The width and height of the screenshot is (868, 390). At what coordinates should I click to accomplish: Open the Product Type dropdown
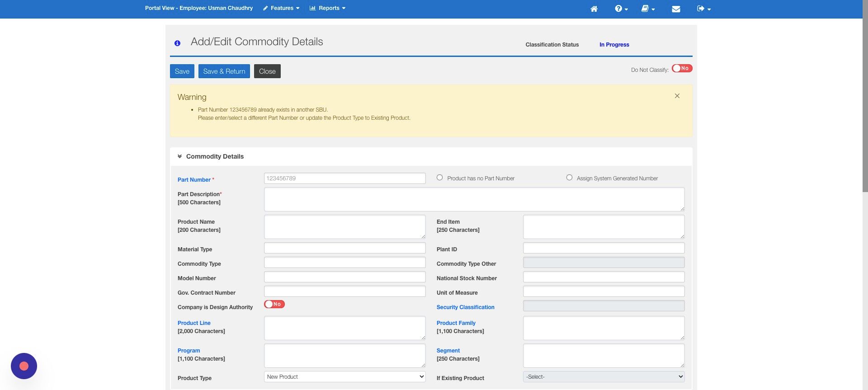(344, 376)
